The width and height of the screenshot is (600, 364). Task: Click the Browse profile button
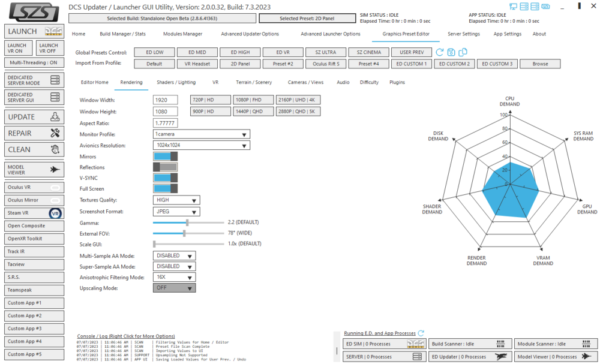540,64
